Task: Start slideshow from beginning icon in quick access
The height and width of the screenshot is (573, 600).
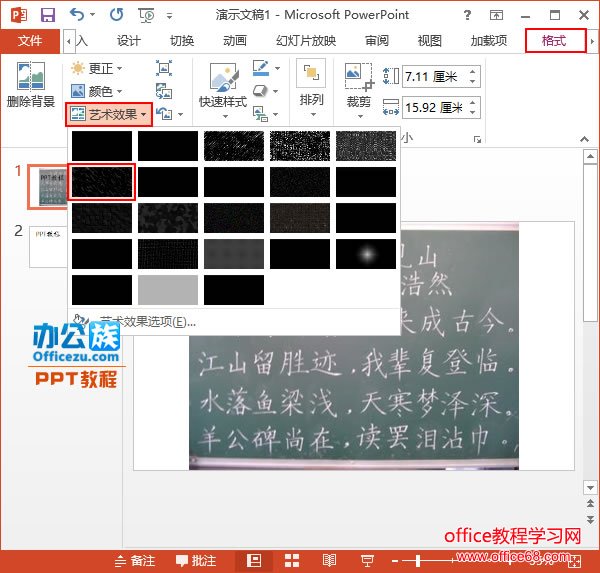Action: click(x=146, y=15)
